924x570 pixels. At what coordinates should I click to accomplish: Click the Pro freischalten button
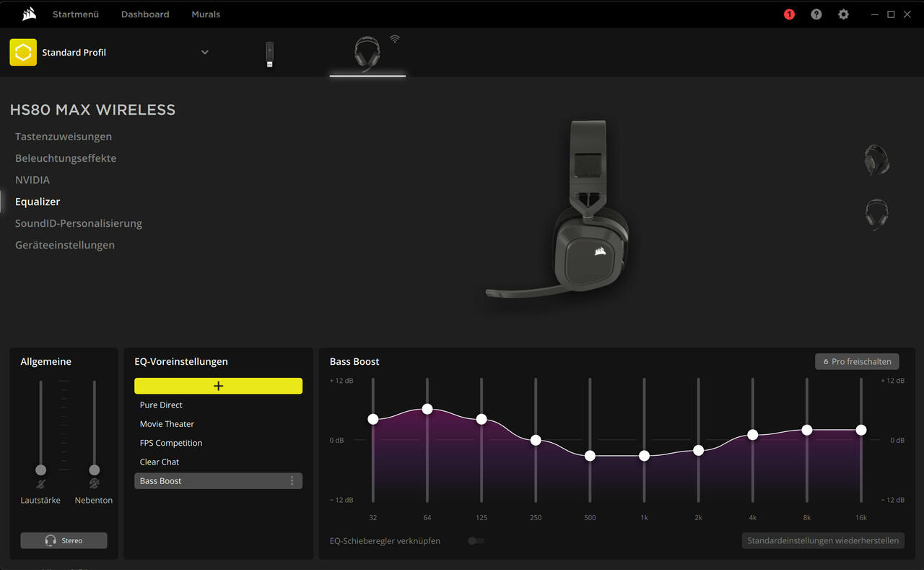(857, 361)
